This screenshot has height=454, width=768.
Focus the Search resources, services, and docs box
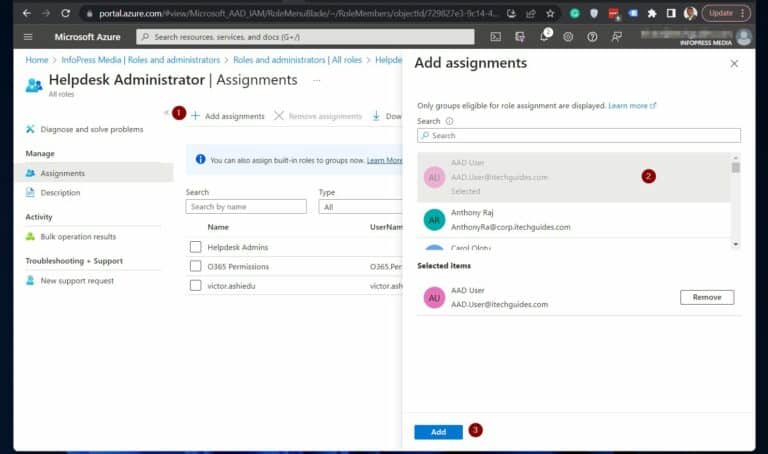pos(305,37)
